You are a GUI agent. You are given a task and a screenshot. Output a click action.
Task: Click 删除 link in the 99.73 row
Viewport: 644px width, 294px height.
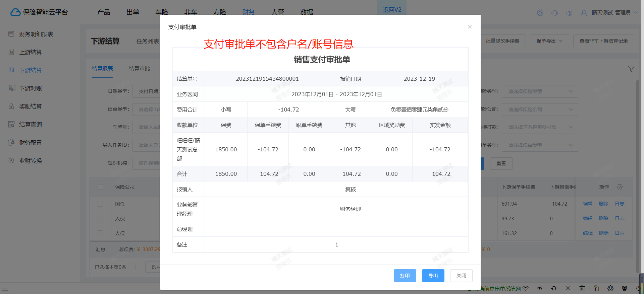click(603, 218)
